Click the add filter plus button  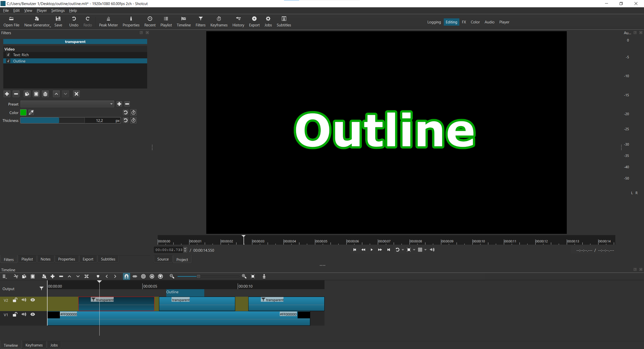pos(7,94)
